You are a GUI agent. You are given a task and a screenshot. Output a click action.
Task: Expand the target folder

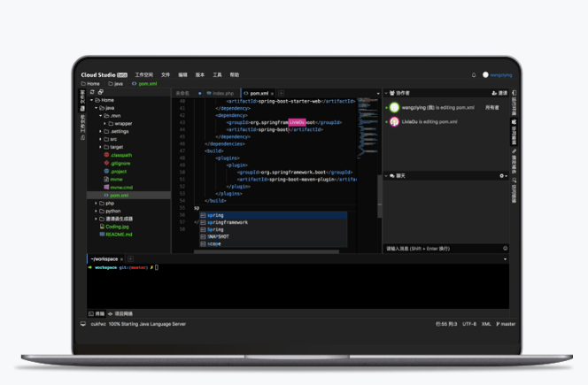100,147
